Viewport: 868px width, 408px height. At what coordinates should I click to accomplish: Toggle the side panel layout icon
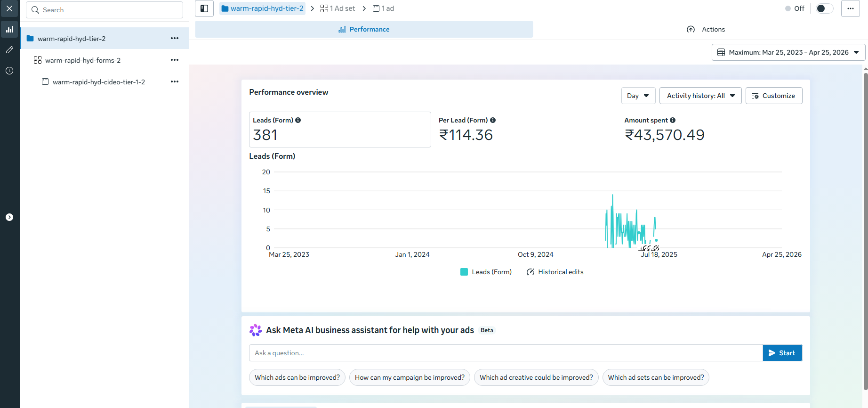tap(204, 8)
